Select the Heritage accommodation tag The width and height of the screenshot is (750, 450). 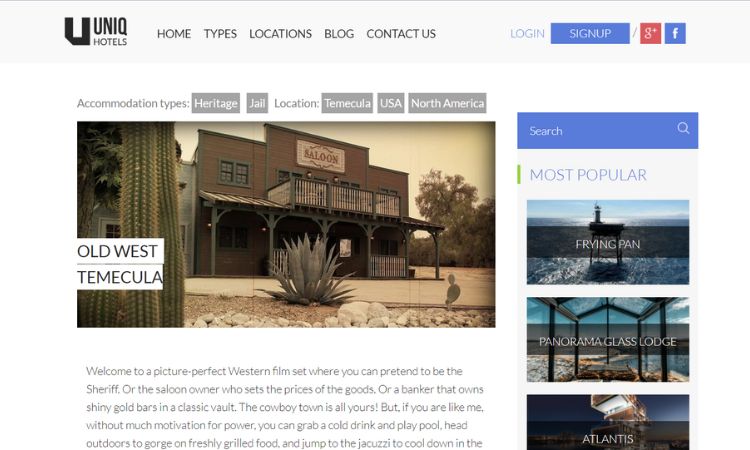[x=216, y=103]
